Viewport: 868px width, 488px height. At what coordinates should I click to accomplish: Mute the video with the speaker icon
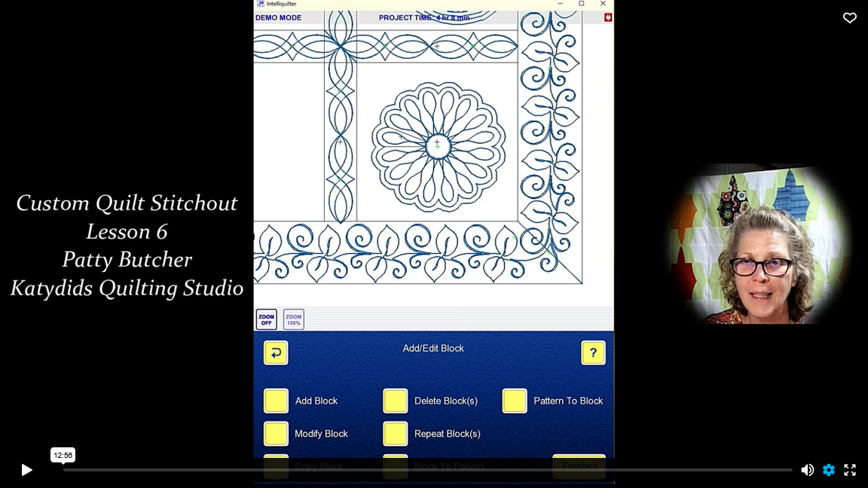click(x=807, y=470)
